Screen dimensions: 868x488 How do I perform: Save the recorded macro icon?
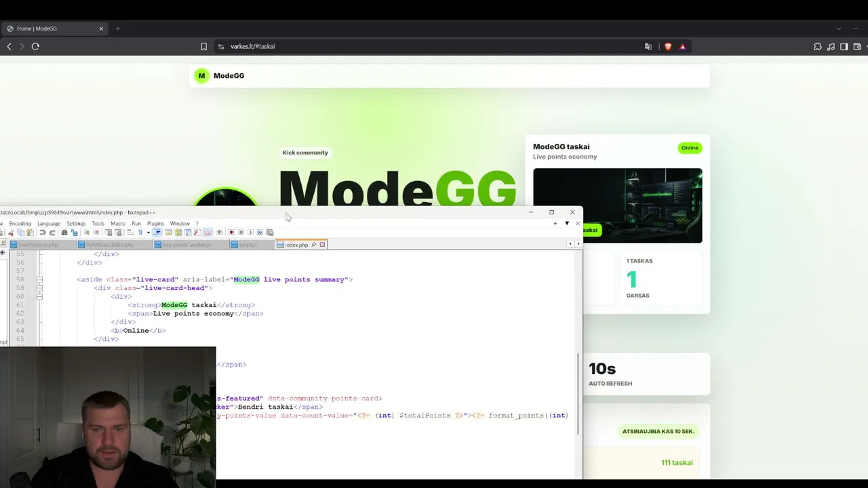click(x=269, y=232)
